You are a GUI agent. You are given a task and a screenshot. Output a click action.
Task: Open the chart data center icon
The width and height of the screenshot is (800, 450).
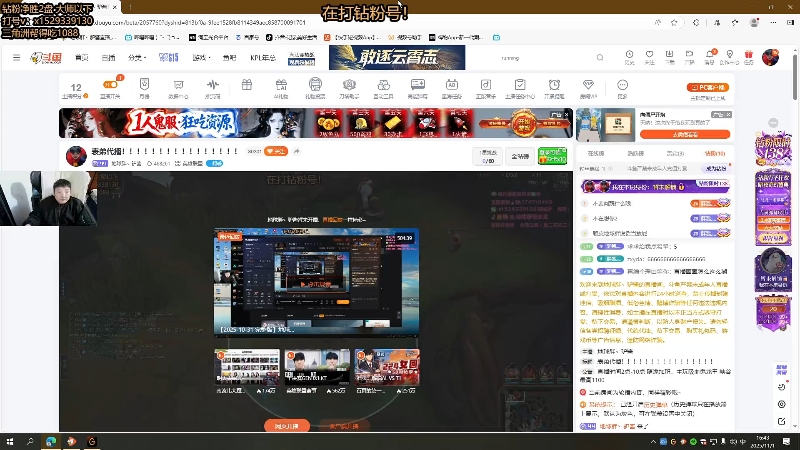pos(178,85)
